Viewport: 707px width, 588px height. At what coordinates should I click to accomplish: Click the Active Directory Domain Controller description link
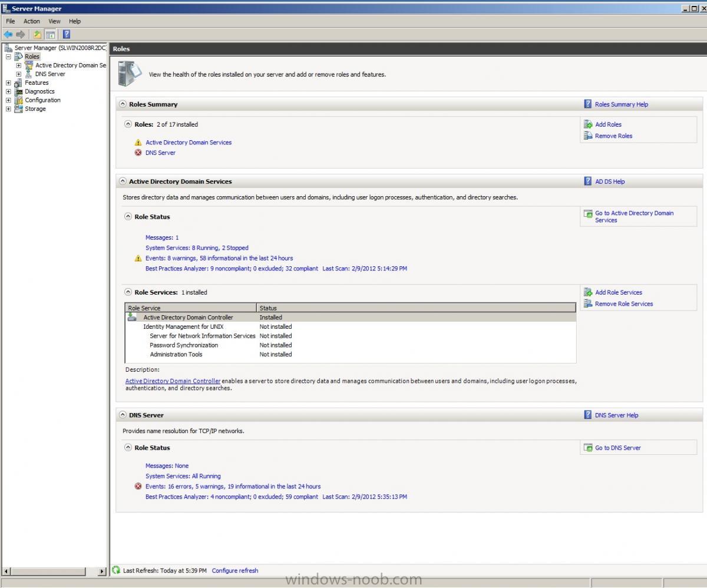(173, 381)
